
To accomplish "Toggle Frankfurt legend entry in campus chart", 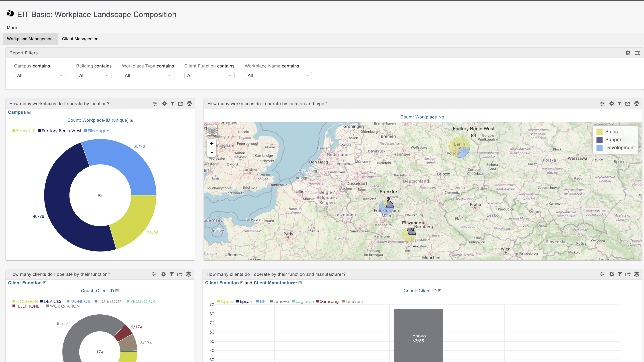I will [25, 131].
